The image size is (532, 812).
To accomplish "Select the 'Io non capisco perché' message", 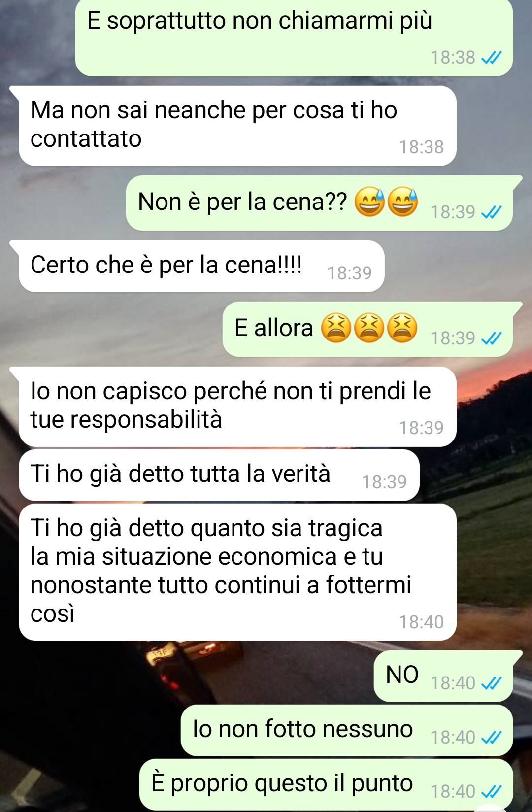I will tap(237, 406).
